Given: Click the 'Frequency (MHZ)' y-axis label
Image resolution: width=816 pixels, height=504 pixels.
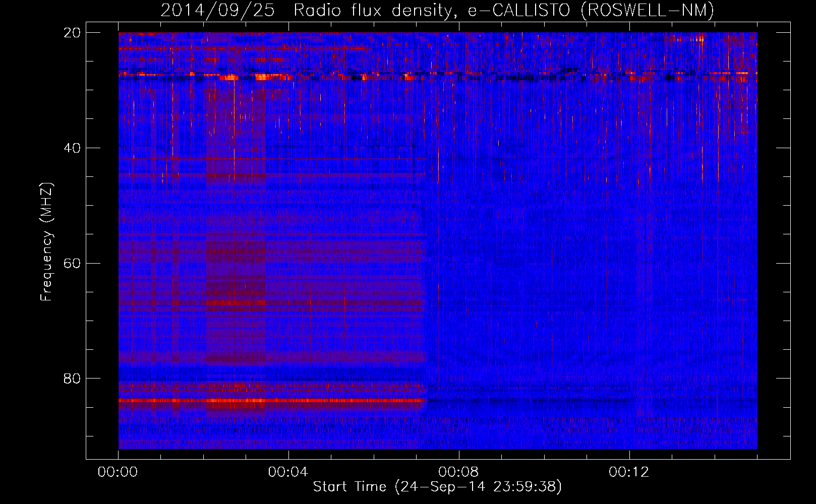Looking at the screenshot, I should [46, 242].
